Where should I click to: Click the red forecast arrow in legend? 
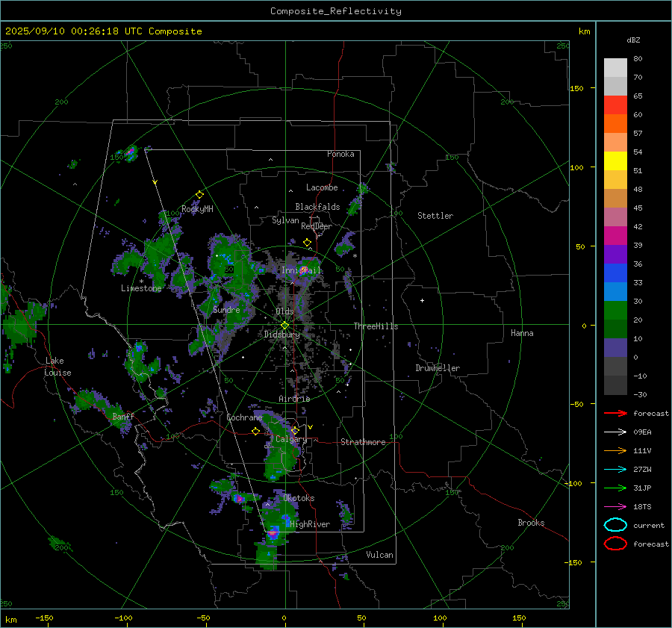tap(615, 413)
